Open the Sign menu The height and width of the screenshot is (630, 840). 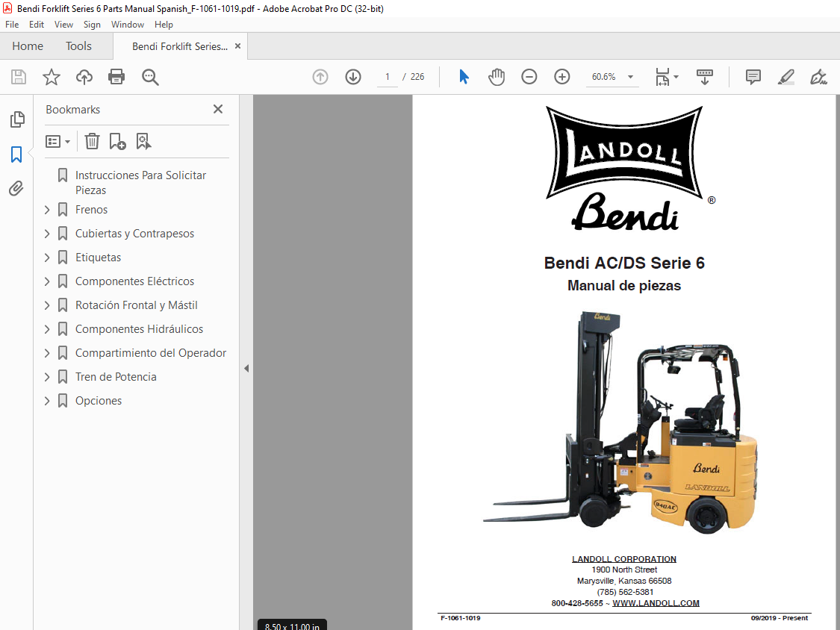pyautogui.click(x=92, y=25)
